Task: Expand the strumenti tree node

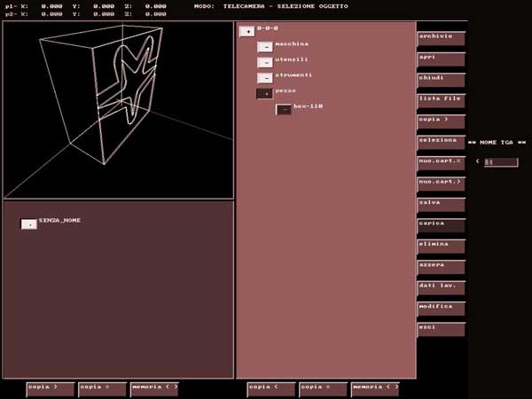Action: click(x=265, y=78)
